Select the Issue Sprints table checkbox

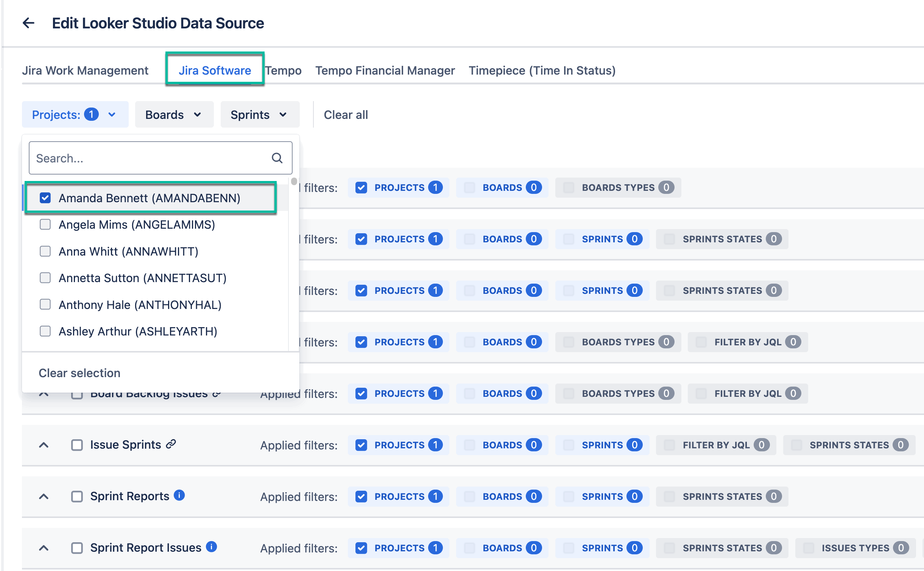coord(77,445)
